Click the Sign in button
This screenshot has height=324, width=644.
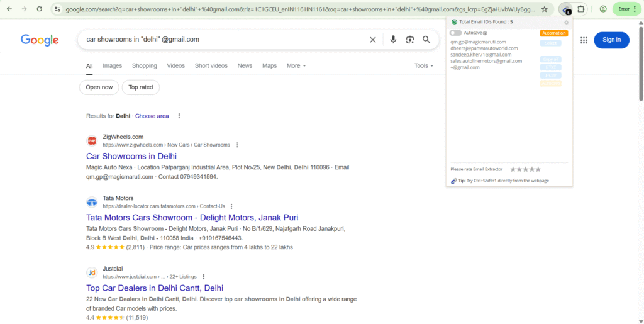click(x=611, y=40)
